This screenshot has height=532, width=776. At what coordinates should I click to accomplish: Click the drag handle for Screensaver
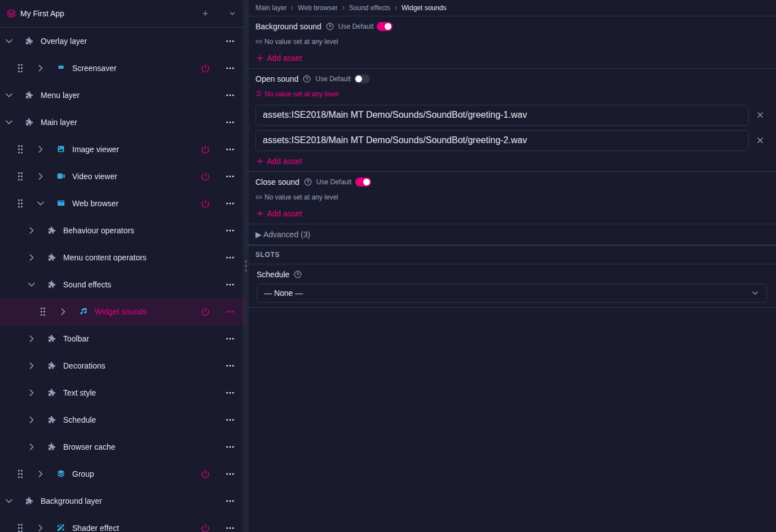tap(20, 68)
